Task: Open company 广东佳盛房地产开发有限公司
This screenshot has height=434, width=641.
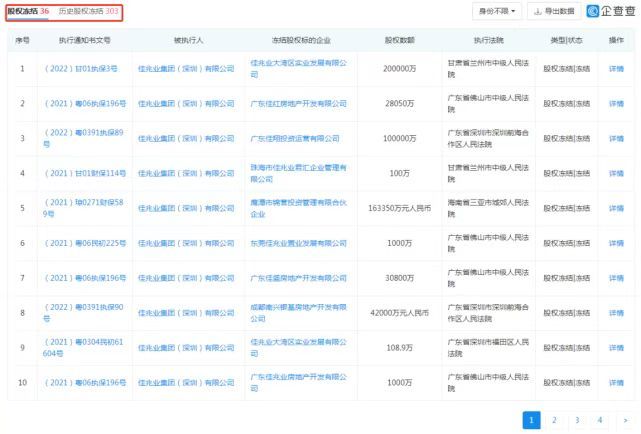Action: coord(298,278)
